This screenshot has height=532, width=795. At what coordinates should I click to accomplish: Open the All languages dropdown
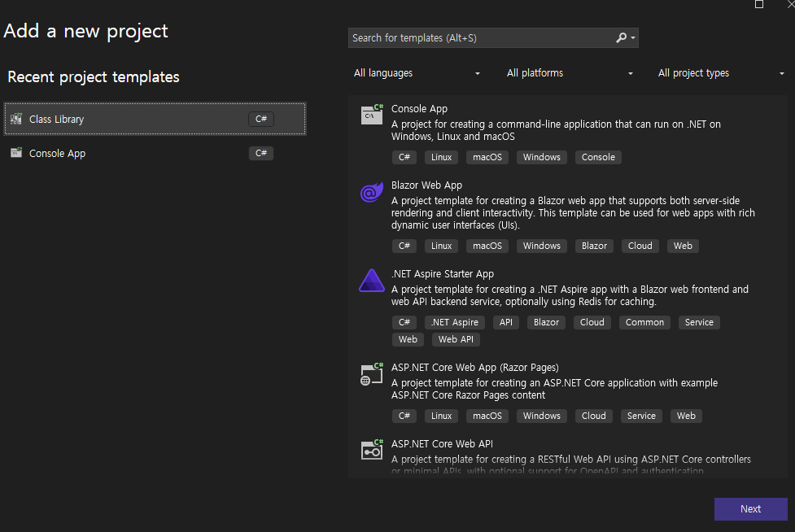pos(417,73)
